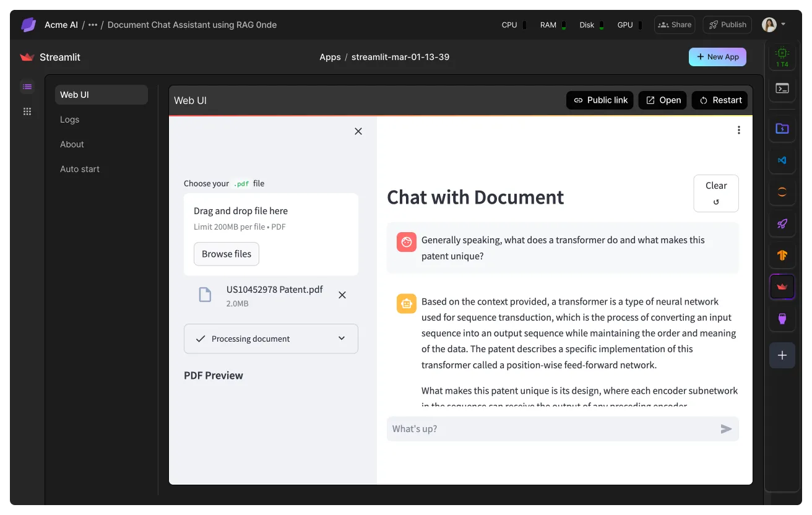This screenshot has height=515, width=812.
Task: Click the Public link button
Action: (x=600, y=100)
